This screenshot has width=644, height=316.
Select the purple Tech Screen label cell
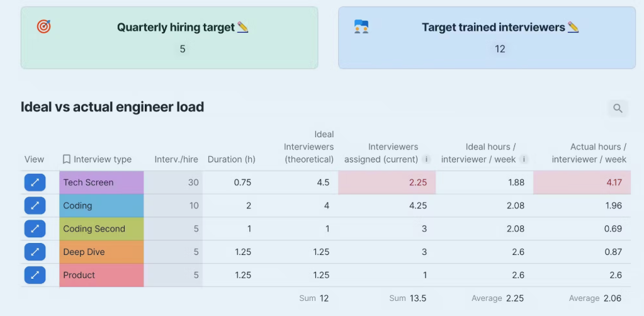pos(101,183)
